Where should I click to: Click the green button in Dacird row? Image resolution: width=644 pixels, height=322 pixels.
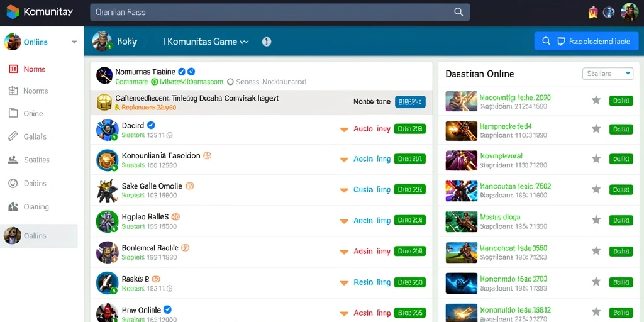pyautogui.click(x=409, y=128)
